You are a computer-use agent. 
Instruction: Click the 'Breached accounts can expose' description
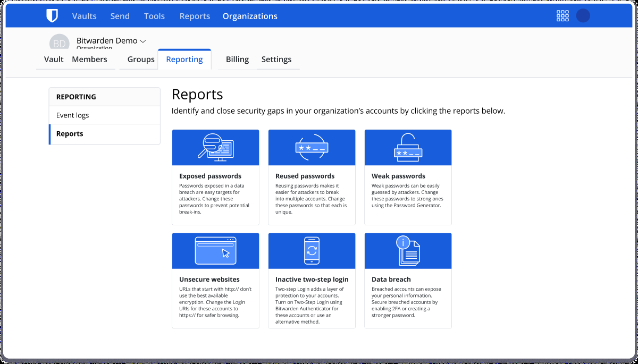pos(406,302)
